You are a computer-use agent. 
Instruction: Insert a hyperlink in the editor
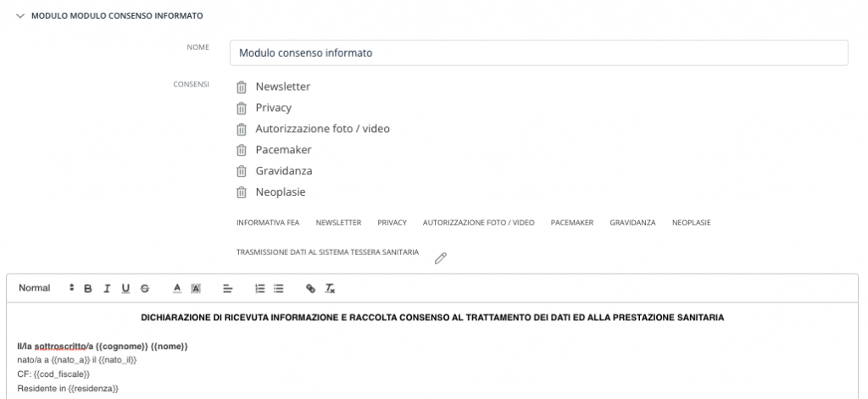point(310,288)
